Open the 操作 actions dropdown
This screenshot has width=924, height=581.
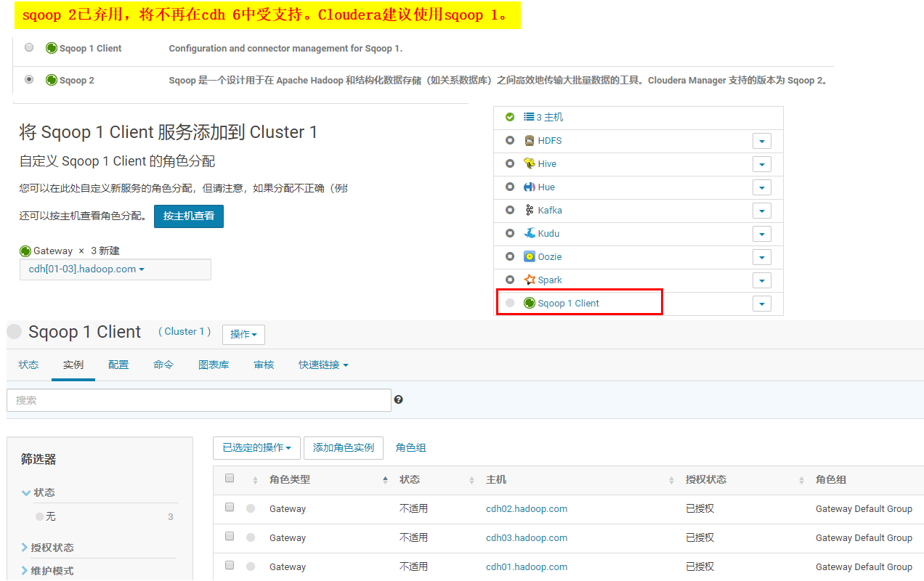(x=243, y=334)
